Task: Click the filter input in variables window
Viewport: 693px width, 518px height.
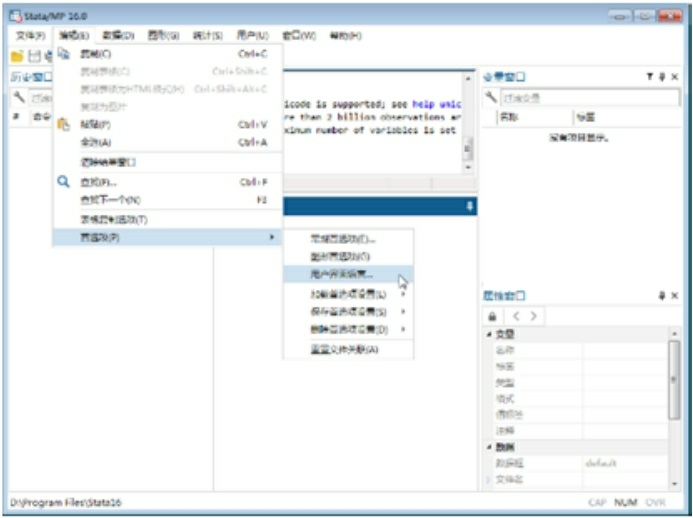Action: tap(590, 97)
